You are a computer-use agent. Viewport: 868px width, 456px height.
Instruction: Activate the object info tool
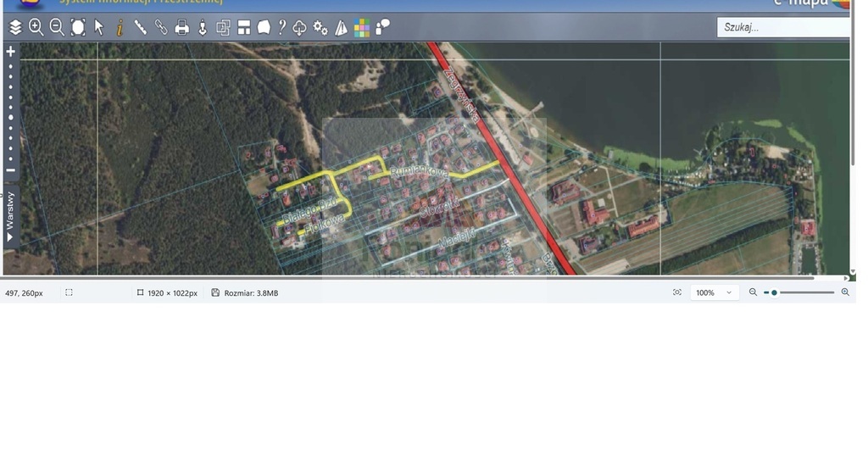120,28
